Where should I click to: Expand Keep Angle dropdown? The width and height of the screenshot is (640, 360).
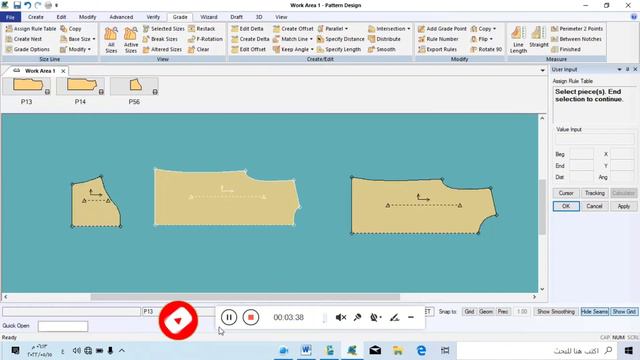pos(312,49)
